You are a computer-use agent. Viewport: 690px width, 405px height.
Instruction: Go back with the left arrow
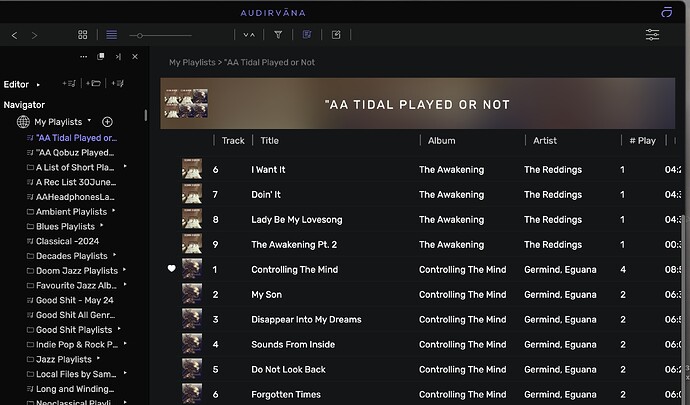point(14,35)
